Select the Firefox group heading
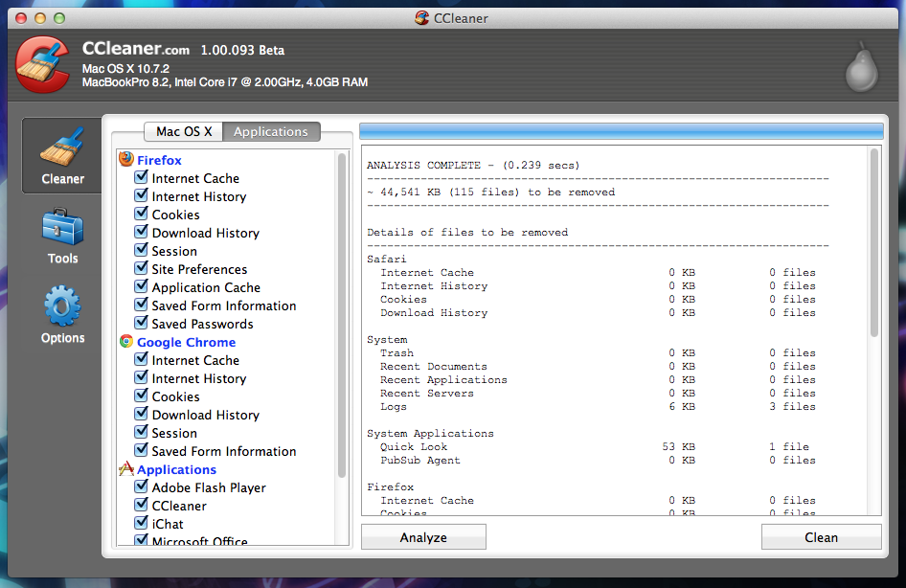This screenshot has height=588, width=906. pyautogui.click(x=160, y=160)
